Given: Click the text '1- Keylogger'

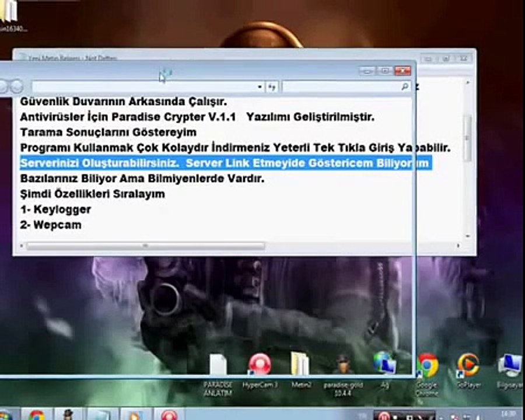Looking at the screenshot, I should point(55,209).
